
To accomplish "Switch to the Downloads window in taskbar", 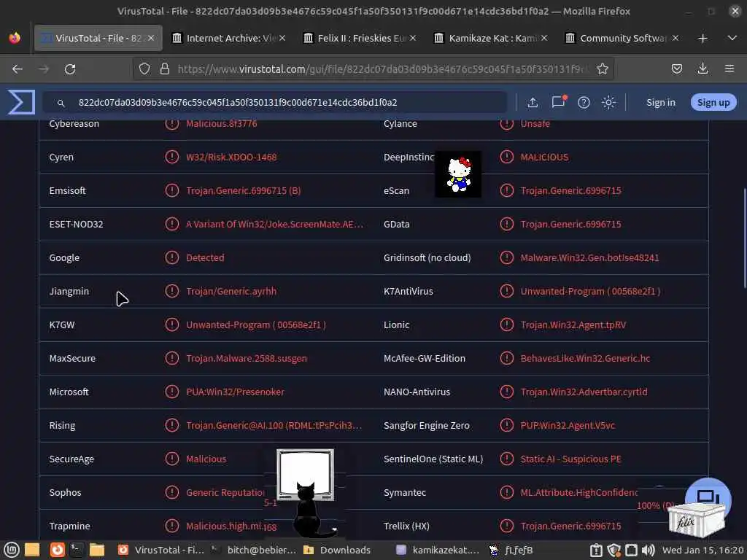I will pos(337,550).
